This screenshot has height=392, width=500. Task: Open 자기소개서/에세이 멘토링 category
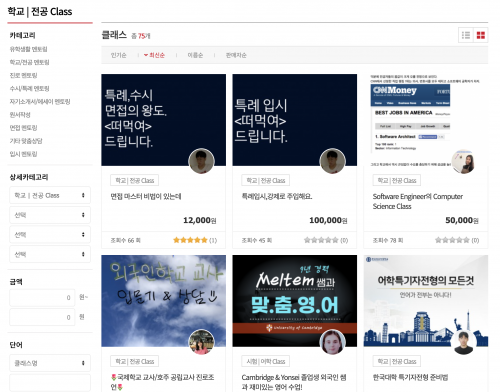[x=40, y=102]
